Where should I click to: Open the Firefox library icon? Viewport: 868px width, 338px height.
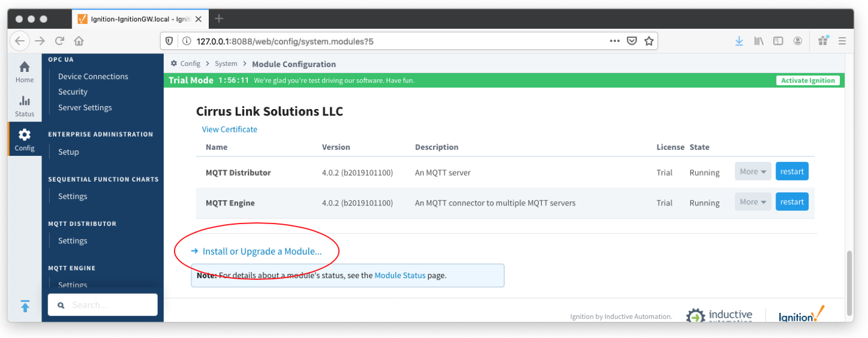759,41
